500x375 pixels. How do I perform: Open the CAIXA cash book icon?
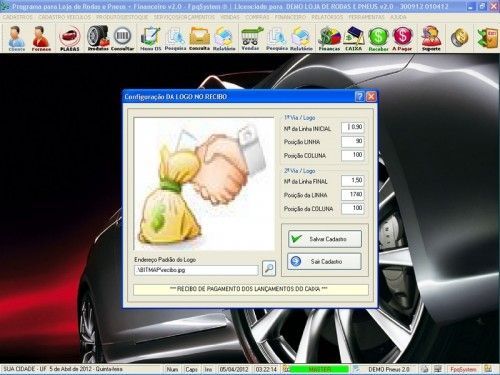[x=354, y=38]
